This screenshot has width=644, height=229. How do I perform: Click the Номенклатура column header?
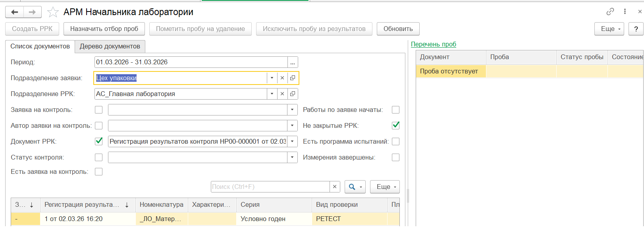pos(162,205)
